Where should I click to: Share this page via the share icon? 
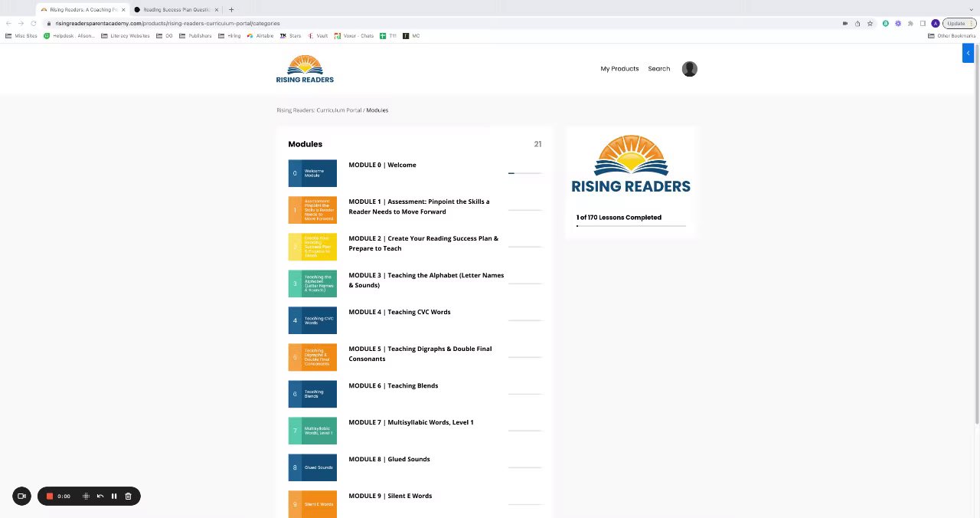click(857, 23)
